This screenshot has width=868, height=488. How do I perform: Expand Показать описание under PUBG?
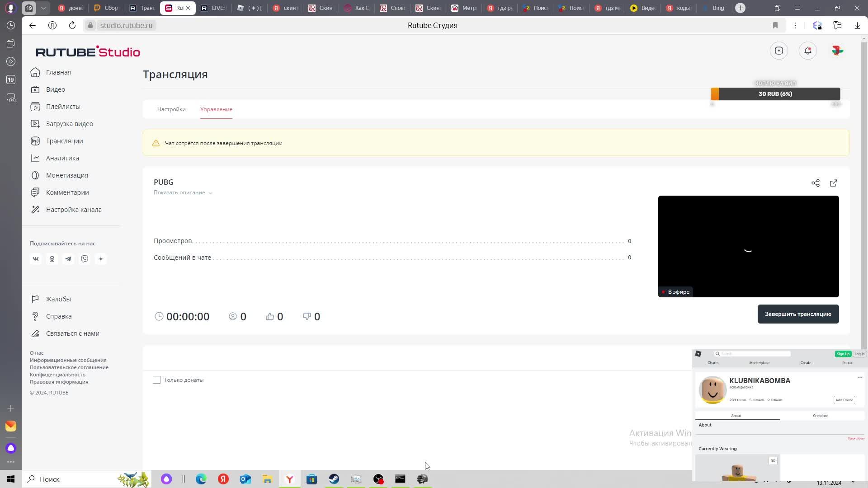(x=183, y=192)
